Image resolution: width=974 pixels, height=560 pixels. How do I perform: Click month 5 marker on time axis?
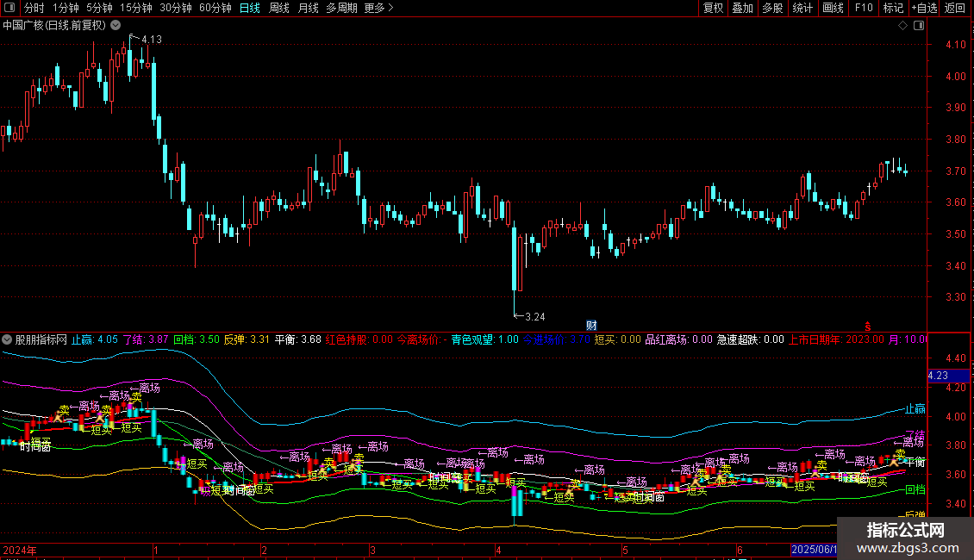(625, 550)
